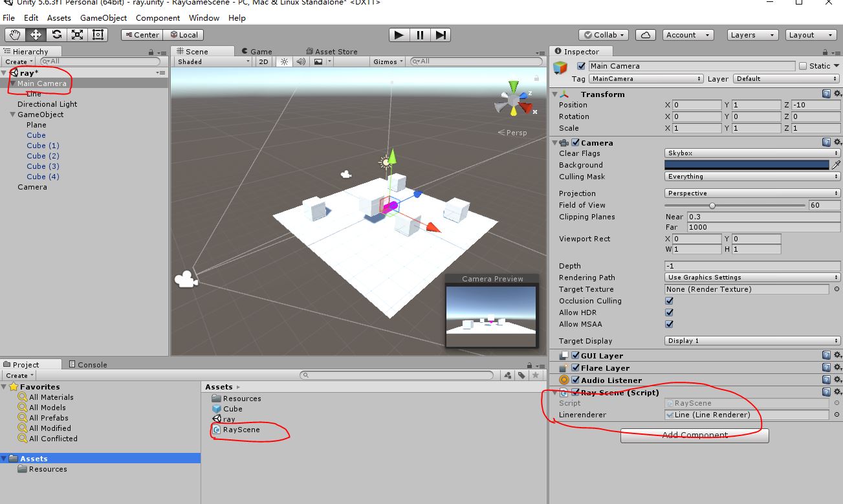Open Transform component help icon

(826, 94)
